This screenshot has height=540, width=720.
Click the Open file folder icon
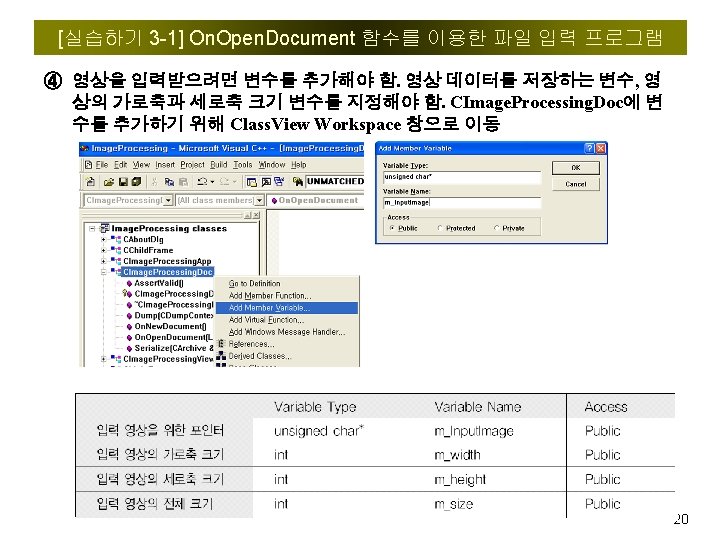point(109,182)
